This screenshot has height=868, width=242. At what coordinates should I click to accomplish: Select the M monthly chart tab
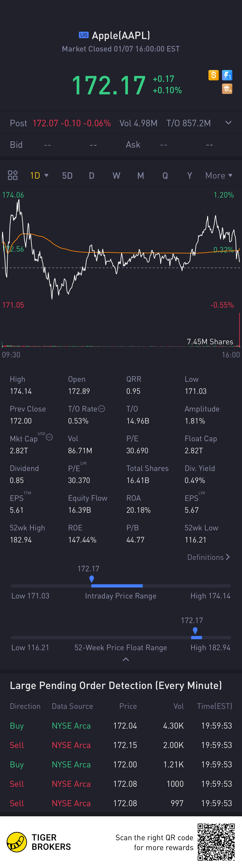[141, 176]
